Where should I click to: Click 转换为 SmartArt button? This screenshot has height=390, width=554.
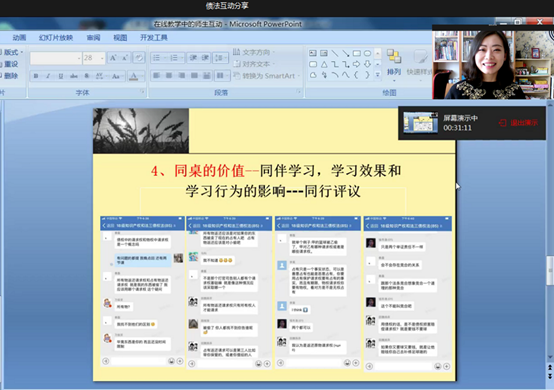pos(266,76)
